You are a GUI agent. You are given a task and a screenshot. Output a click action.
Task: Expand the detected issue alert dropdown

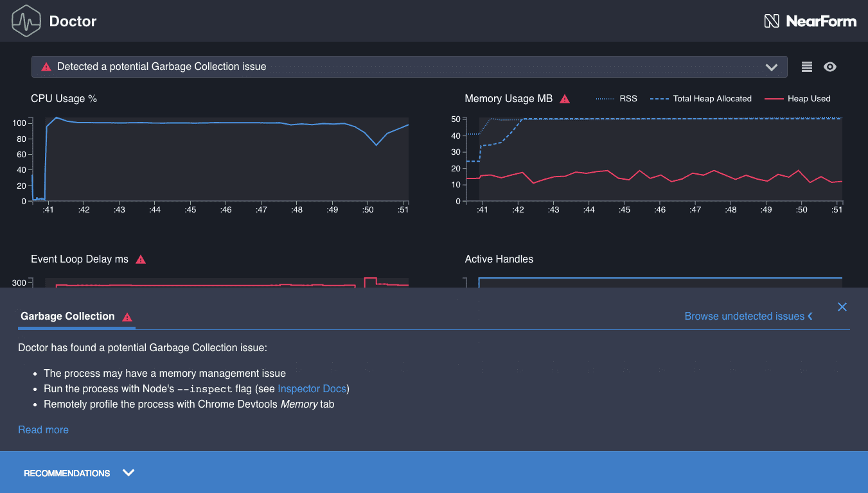point(772,67)
